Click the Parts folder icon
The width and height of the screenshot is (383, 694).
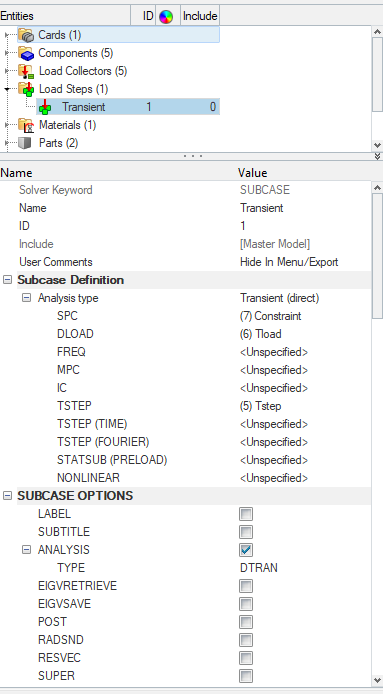[26, 143]
